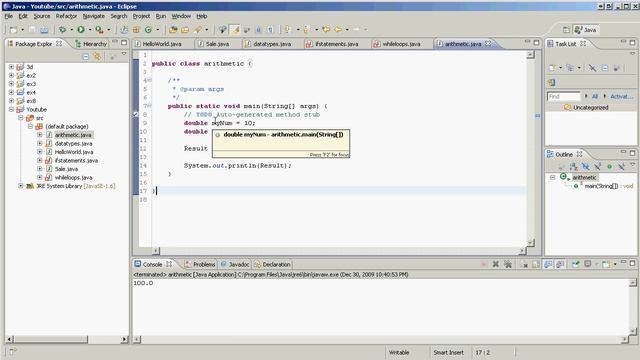Click the Activate link in Task List

[622, 96]
